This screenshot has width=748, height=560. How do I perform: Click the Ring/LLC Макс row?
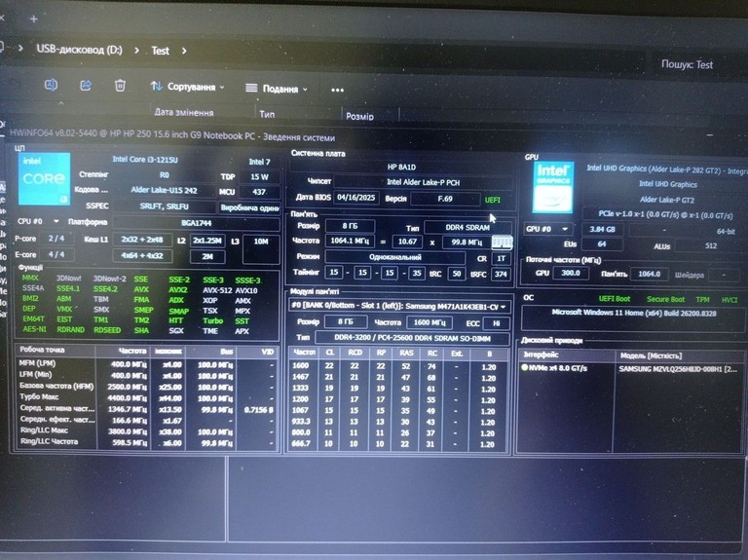click(x=146, y=431)
